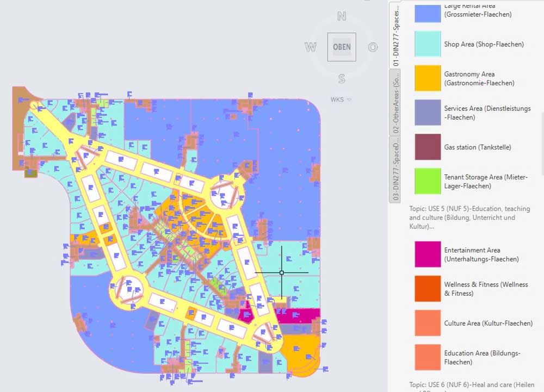The image size is (544, 392).
Task: Open the 02-OtherAreas palette tab
Action: (397, 105)
